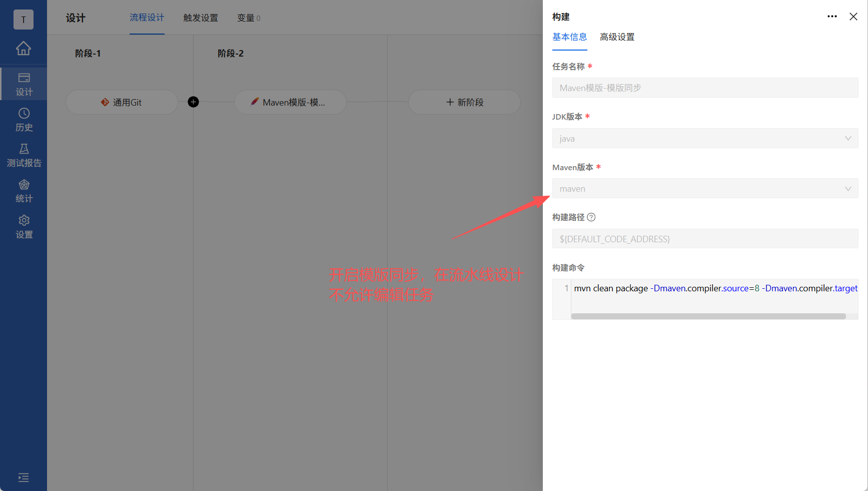Image resolution: width=868 pixels, height=491 pixels.
Task: Open the 设计 sidebar section
Action: click(24, 84)
